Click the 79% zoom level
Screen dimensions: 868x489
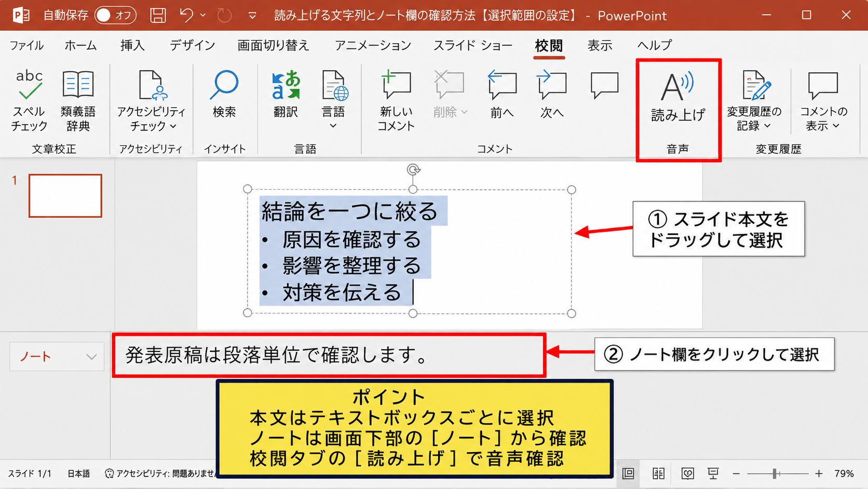[x=844, y=473]
